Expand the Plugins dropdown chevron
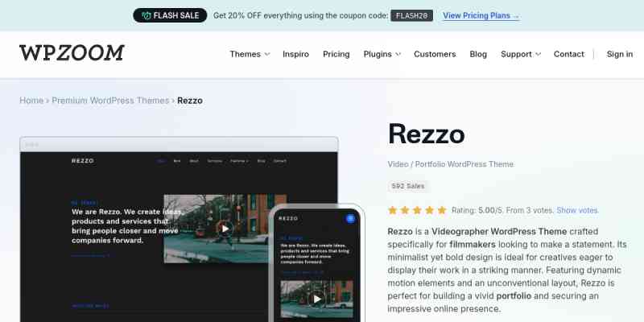Viewport: 644px width, 322px height. coord(398,54)
